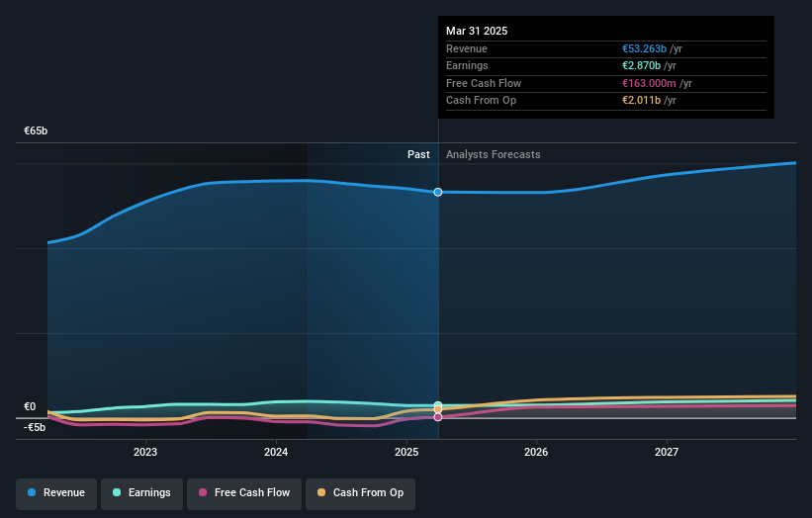Viewport: 812px width, 518px height.
Task: Click the Cash From Op row label in tooltip
Action: (481, 101)
